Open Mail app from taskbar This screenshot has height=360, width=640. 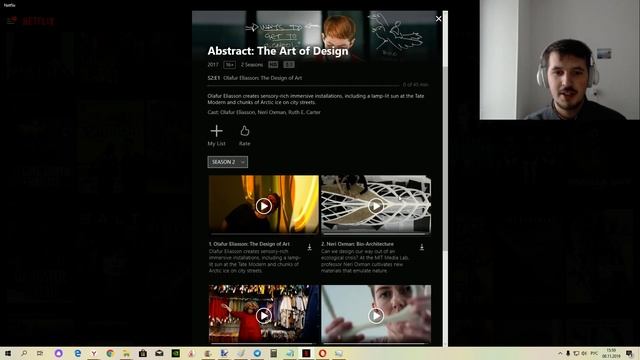pos(159,353)
